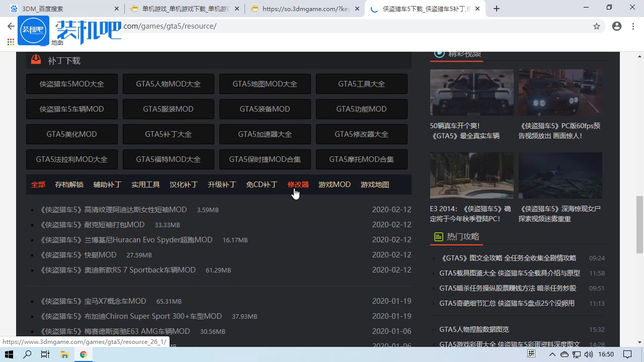Select the 游戏MOD filter tab
The image size is (644, 362).
[x=334, y=185]
